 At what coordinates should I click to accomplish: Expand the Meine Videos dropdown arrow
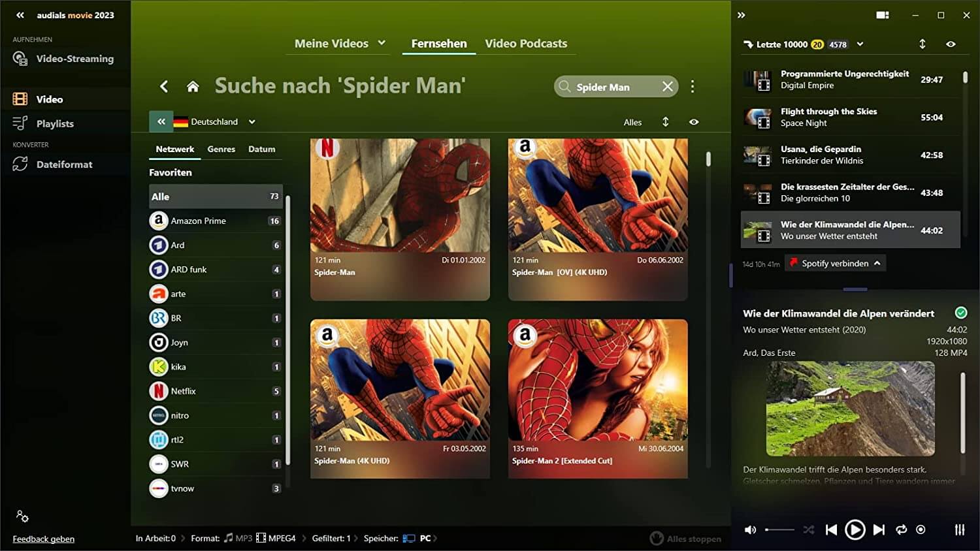click(382, 43)
